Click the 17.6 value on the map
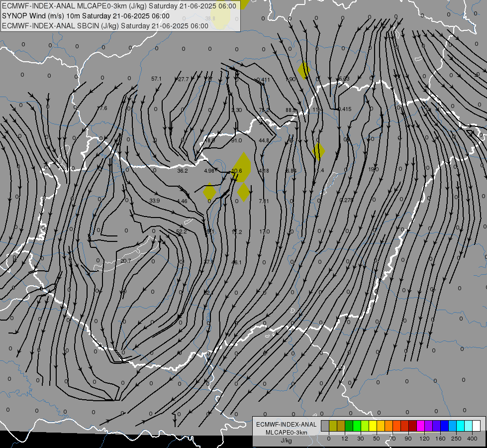Image resolution: width=487 pixels, height=448 pixels. click(x=102, y=108)
